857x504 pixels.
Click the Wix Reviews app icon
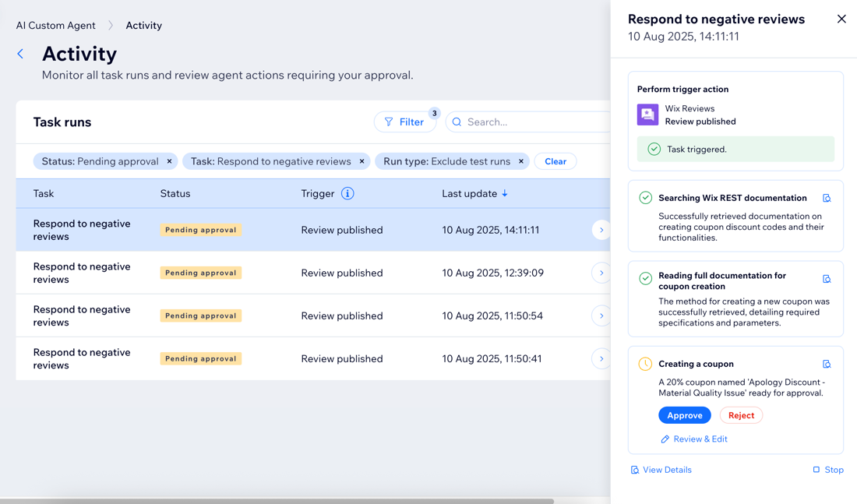647,115
